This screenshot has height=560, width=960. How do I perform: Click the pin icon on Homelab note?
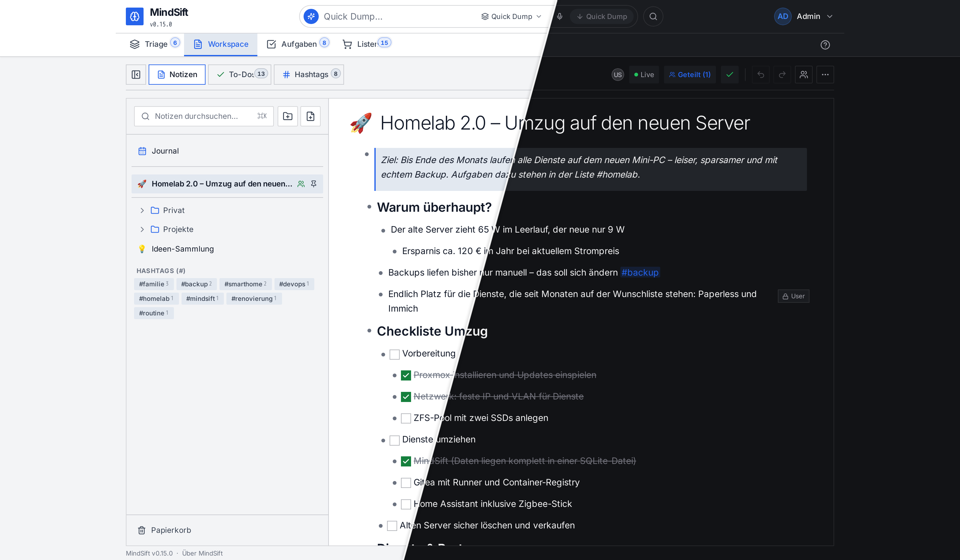tap(314, 184)
